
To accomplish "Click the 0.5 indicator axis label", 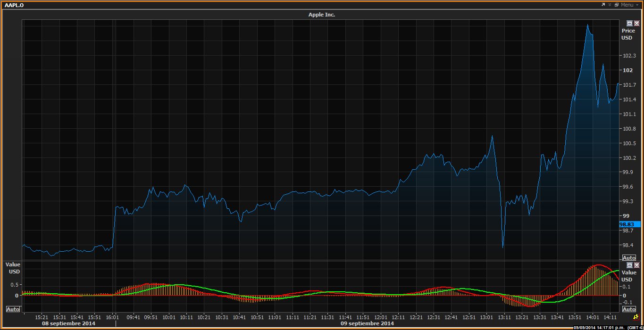I will 14,285.
